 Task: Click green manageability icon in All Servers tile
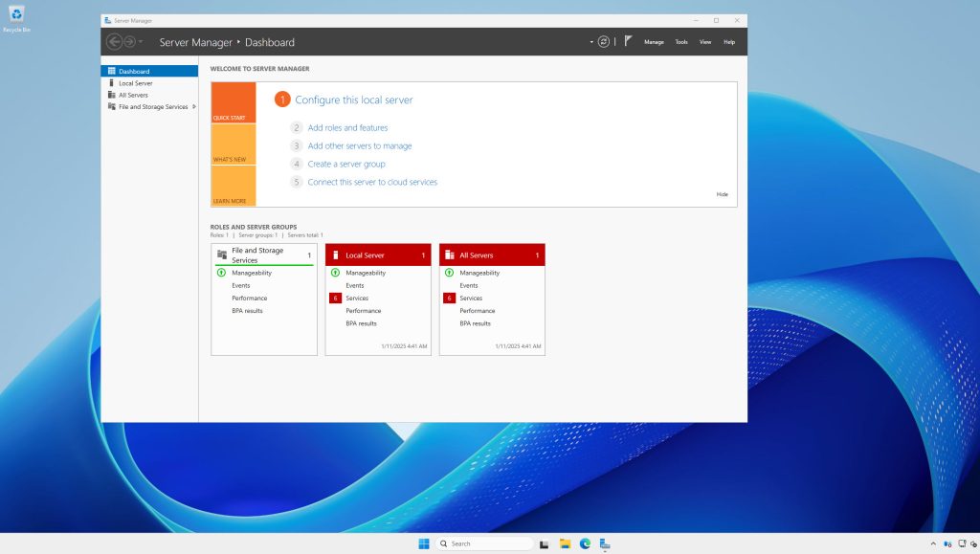(449, 273)
